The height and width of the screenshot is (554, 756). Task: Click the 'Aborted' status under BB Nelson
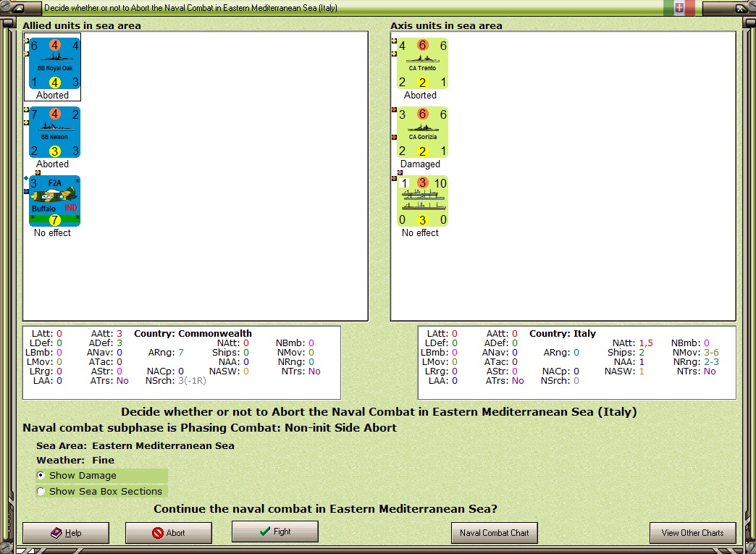(x=53, y=164)
